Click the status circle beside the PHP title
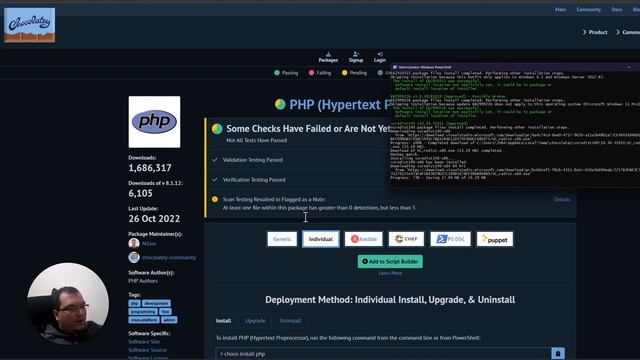The width and height of the screenshot is (640, 360). pyautogui.click(x=280, y=104)
